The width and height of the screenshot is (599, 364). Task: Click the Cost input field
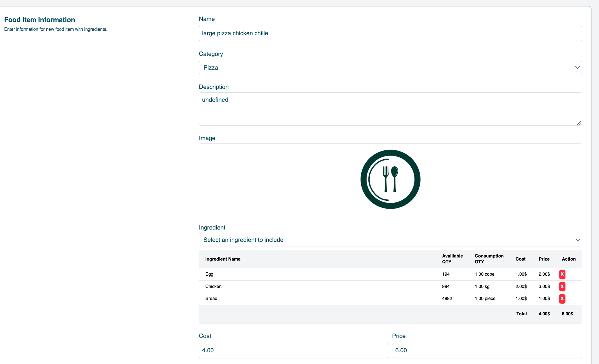coord(294,351)
